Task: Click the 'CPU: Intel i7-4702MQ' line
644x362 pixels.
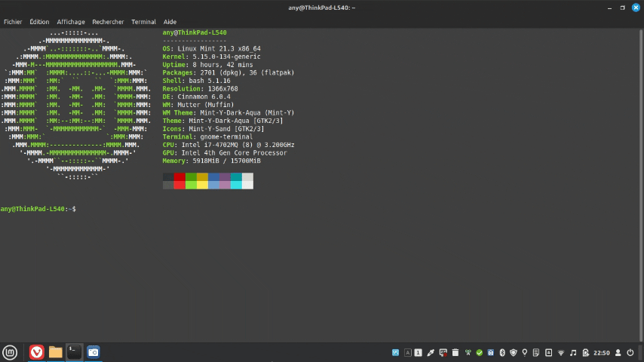Action: click(228, 145)
